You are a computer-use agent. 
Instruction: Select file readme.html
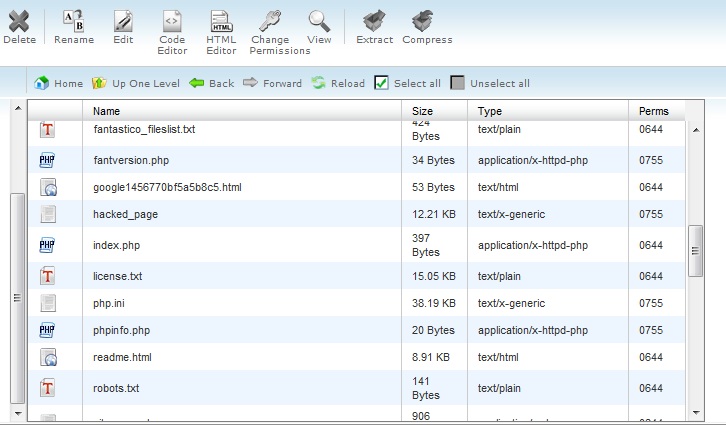tap(122, 357)
